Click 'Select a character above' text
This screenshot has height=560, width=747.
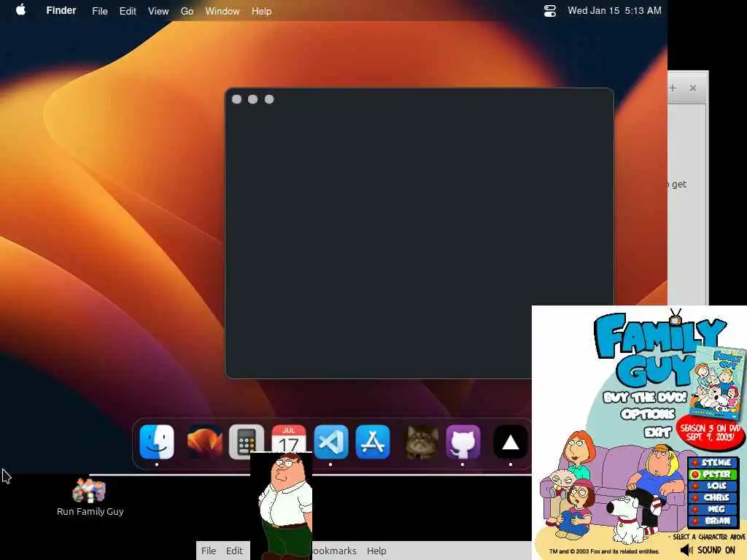pos(709,537)
